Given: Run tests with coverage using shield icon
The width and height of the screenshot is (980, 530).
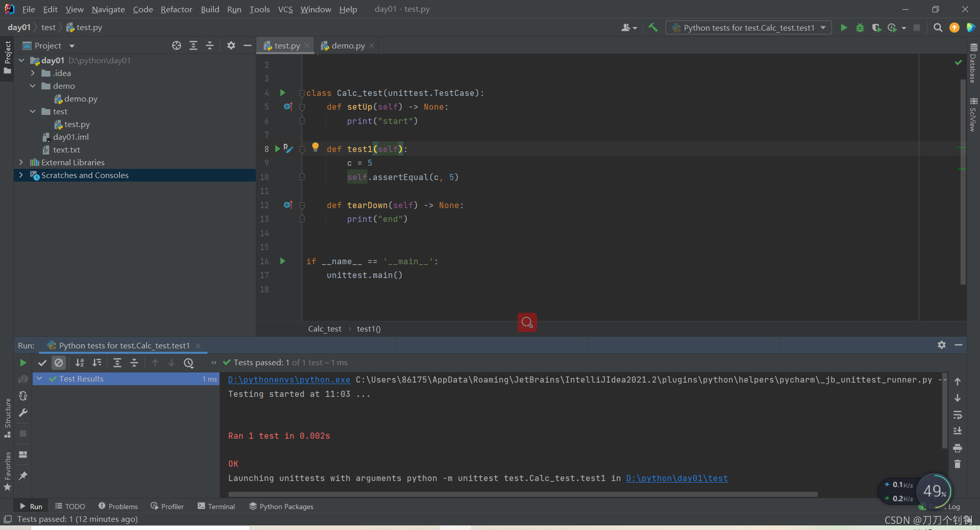Looking at the screenshot, I should (x=877, y=28).
